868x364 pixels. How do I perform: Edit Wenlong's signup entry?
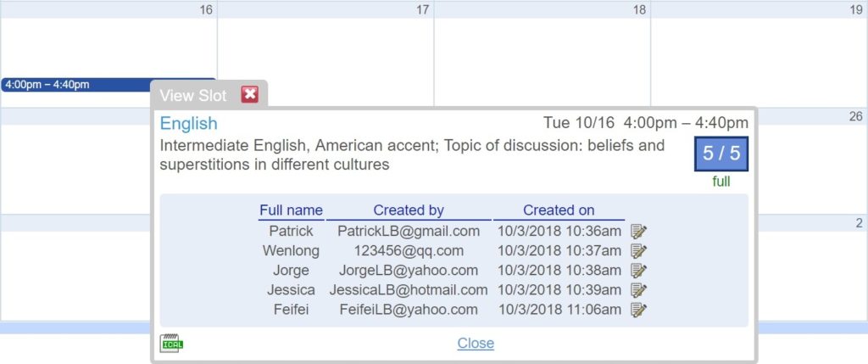[x=638, y=251]
